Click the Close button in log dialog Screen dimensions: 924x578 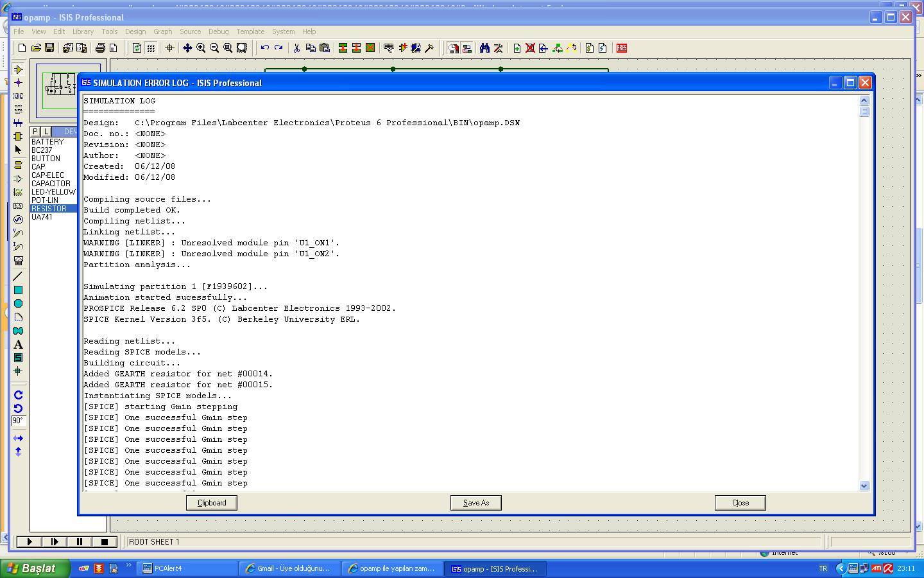(740, 503)
